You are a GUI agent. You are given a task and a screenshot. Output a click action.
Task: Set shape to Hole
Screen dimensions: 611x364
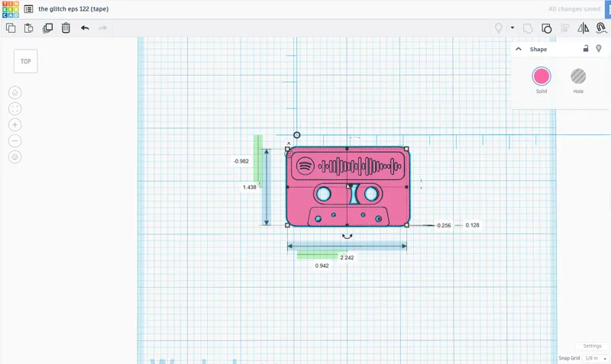pyautogui.click(x=578, y=76)
